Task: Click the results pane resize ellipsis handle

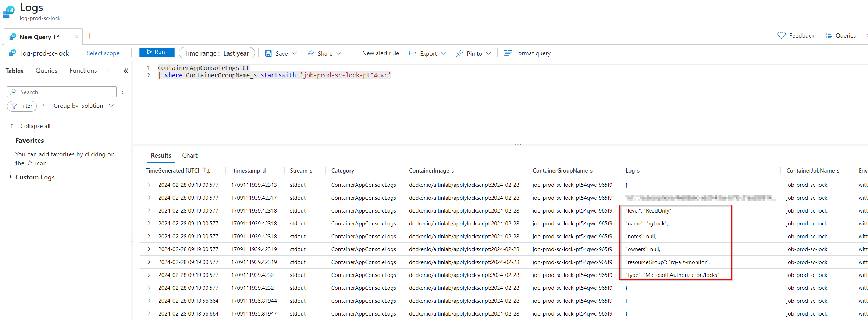Action: [518, 145]
